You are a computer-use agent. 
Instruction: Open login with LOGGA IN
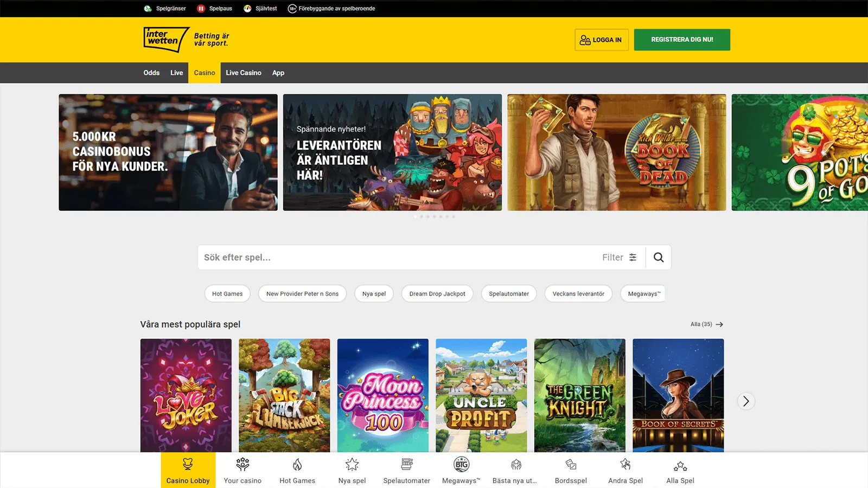point(601,40)
